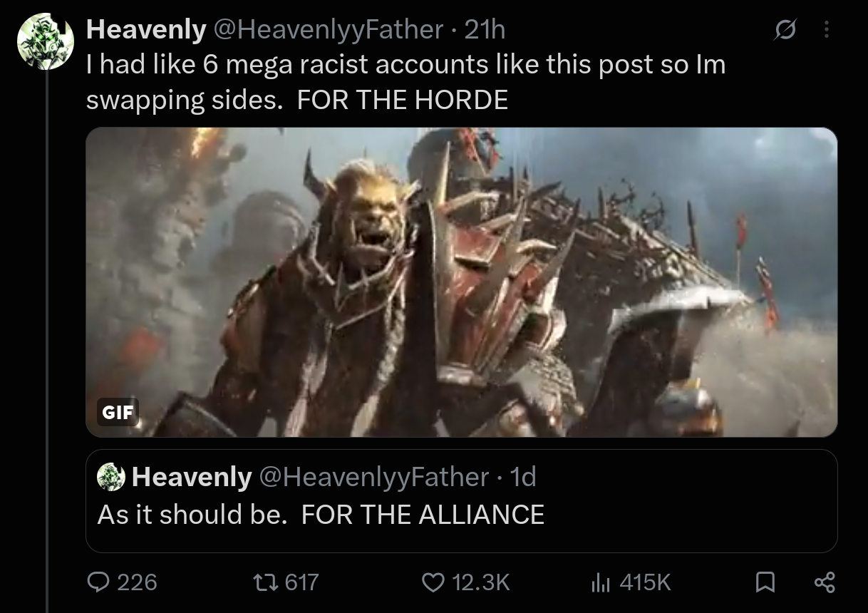868x613 pixels.
Task: Open the quoted tweet's small avatar
Action: coord(110,477)
